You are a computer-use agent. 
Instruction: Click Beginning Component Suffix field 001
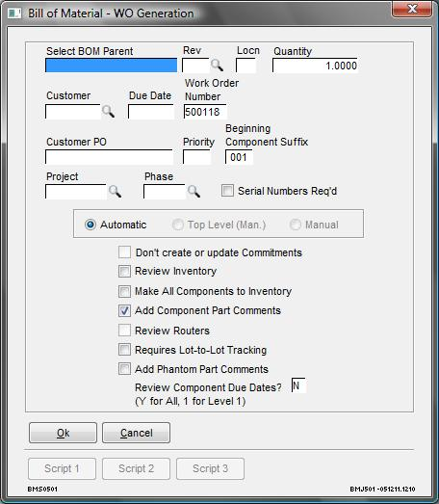(x=239, y=157)
